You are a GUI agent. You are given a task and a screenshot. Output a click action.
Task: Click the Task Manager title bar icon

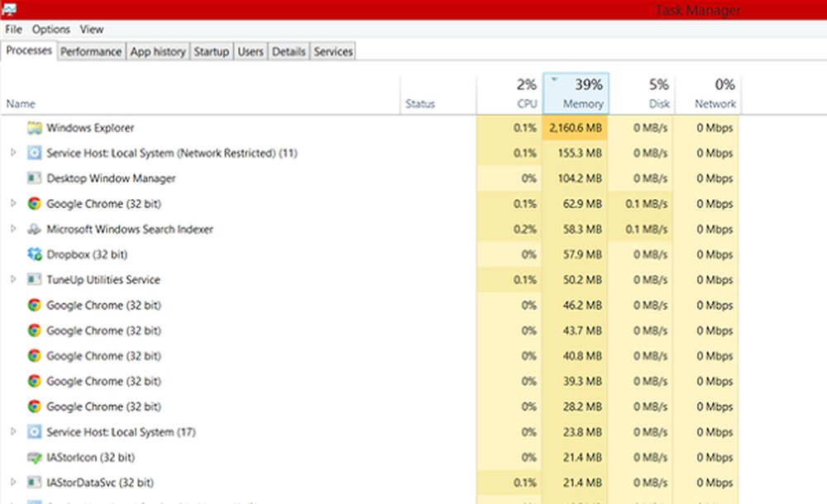pyautogui.click(x=10, y=10)
